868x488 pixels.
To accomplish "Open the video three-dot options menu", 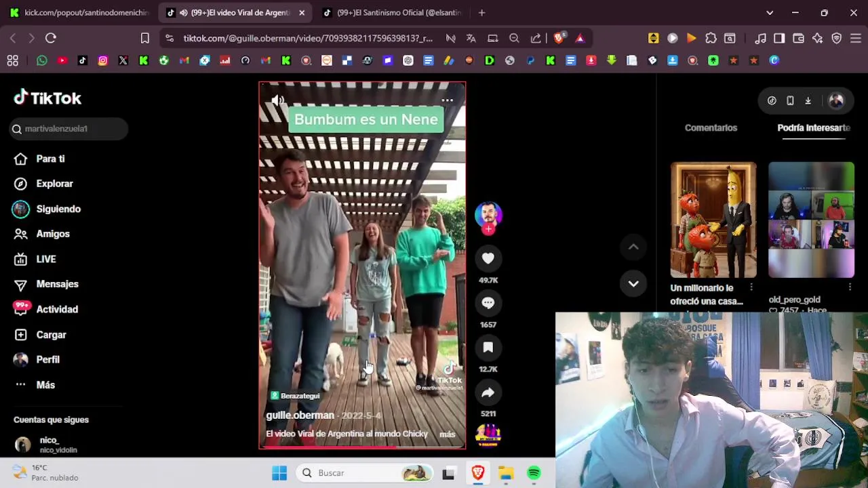I will tap(448, 100).
